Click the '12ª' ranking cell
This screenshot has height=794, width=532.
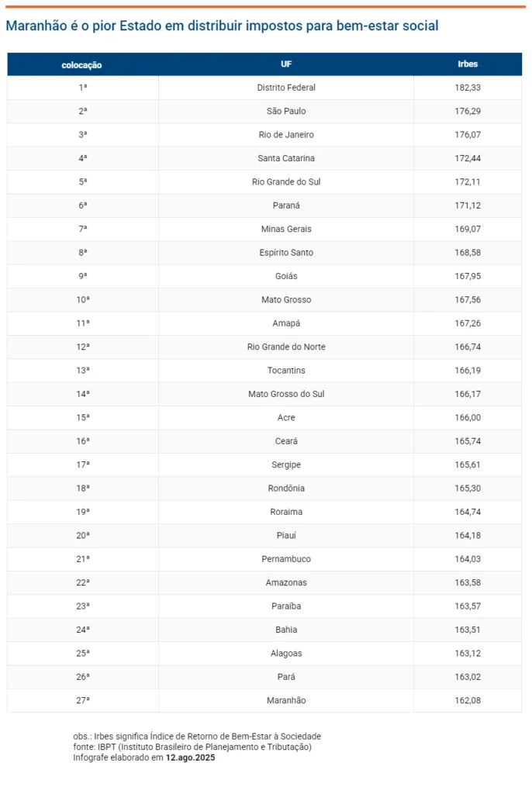click(83, 347)
